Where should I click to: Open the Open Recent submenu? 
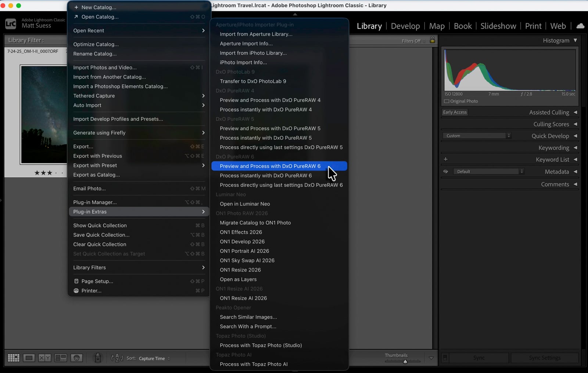pyautogui.click(x=139, y=30)
